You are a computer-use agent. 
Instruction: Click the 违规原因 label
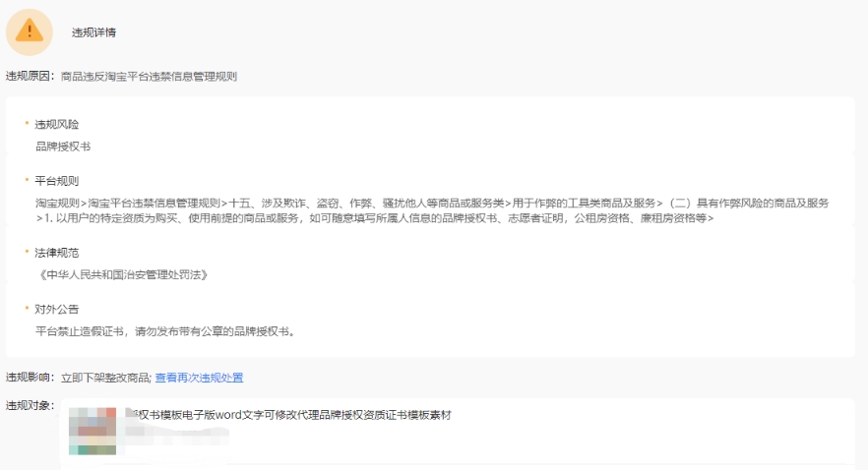coord(30,76)
